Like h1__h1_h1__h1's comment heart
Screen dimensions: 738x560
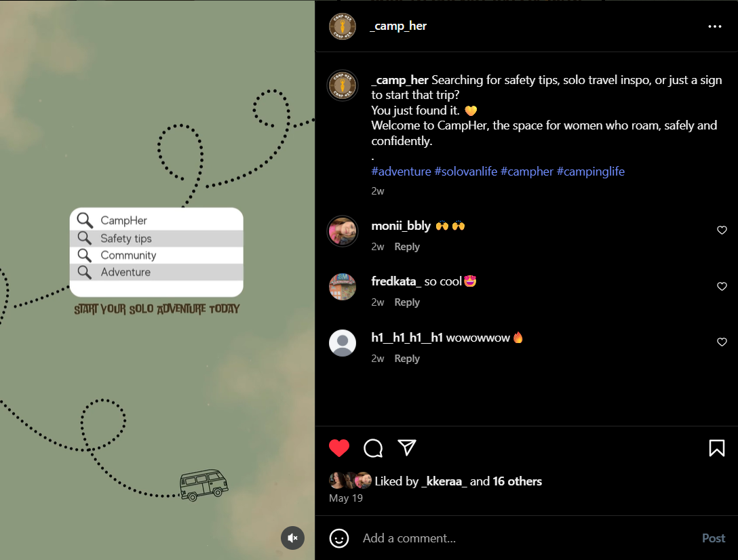tap(722, 342)
